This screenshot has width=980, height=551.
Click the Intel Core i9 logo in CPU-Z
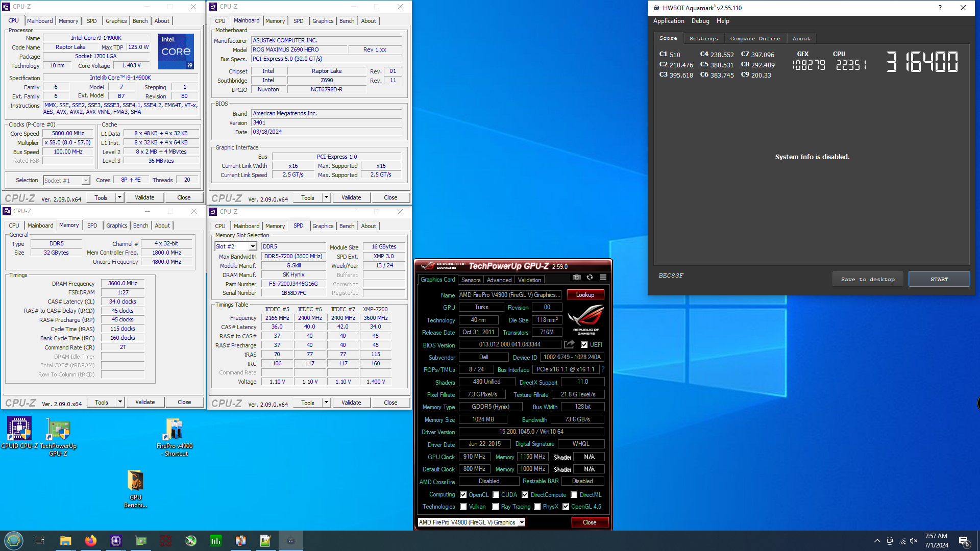(x=176, y=52)
